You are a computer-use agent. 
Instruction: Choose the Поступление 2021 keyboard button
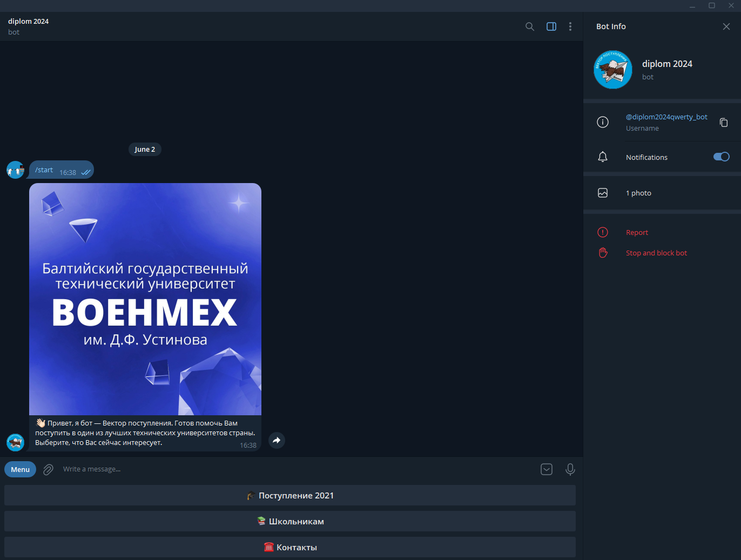290,495
